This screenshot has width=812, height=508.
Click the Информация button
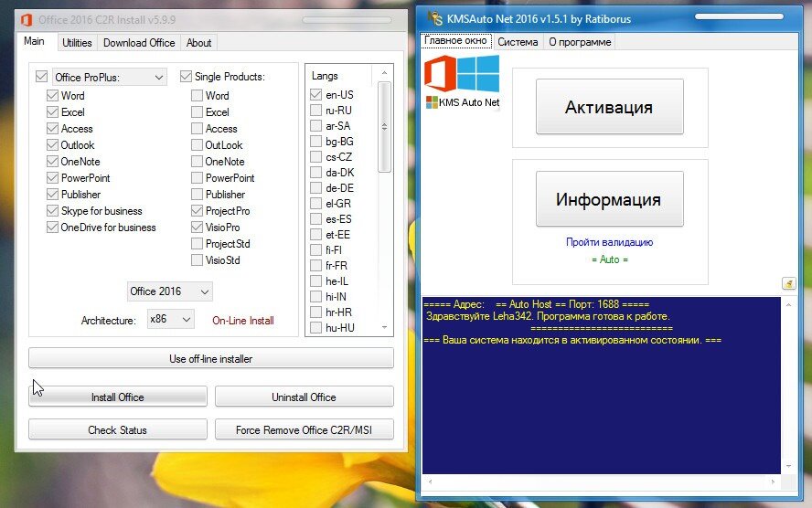click(x=610, y=198)
